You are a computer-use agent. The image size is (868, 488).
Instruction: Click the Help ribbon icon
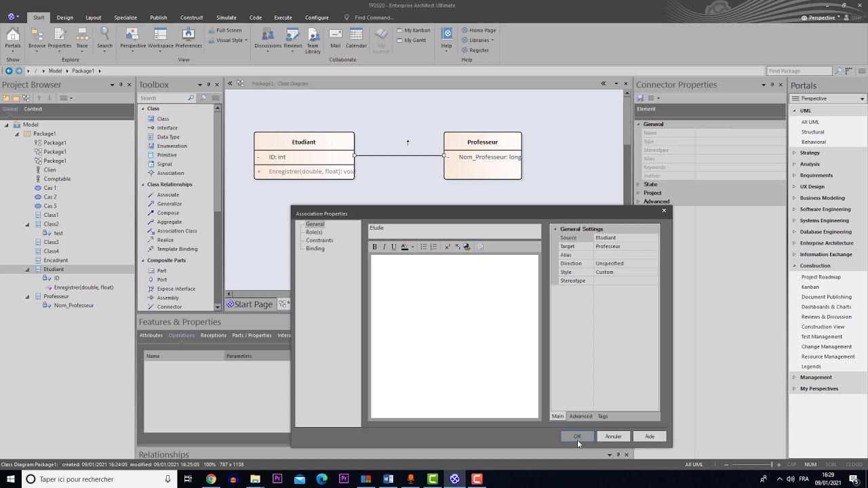(x=446, y=39)
